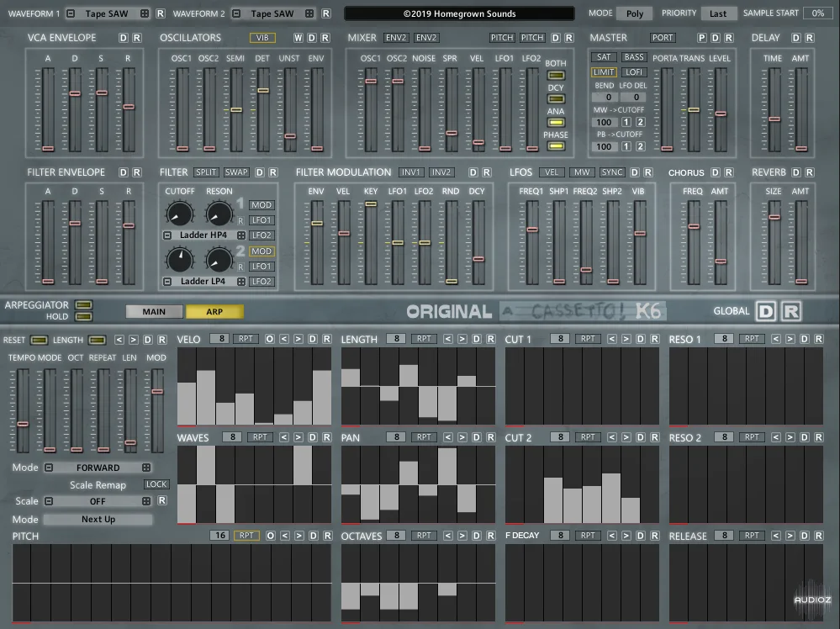Click the Scale row R button

[x=161, y=500]
